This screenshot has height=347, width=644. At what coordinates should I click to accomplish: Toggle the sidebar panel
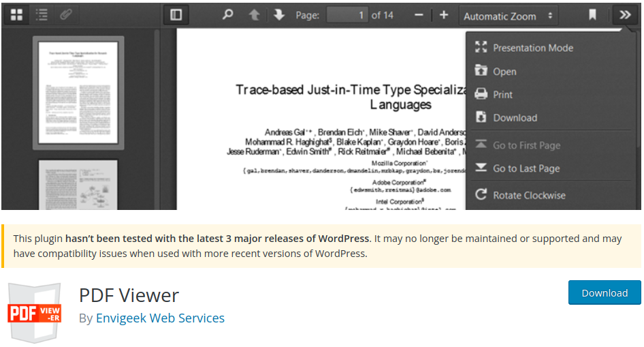pos(176,15)
